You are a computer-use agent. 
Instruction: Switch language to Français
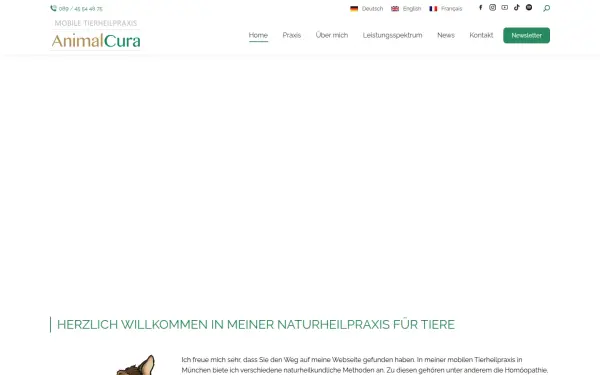(x=452, y=9)
